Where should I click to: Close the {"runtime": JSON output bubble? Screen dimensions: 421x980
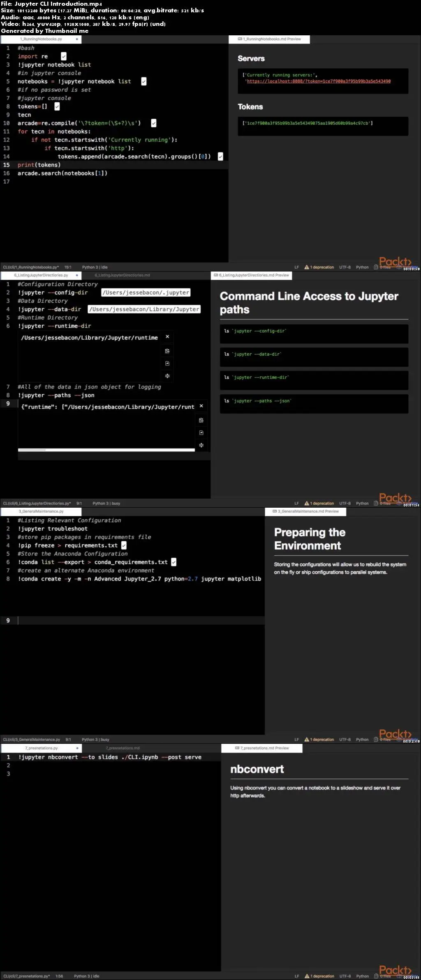(201, 406)
